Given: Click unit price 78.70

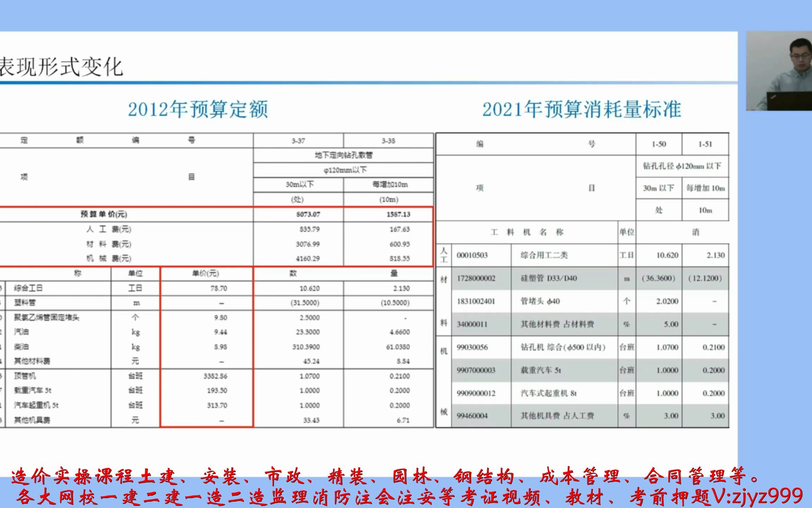Looking at the screenshot, I should coord(219,288).
